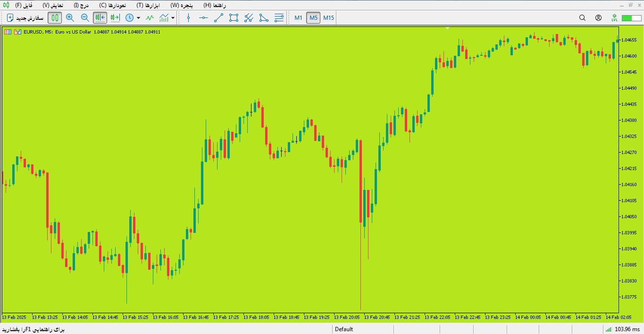Viewport: 644px width, 334px height.
Task: Select the trendline drawing tool
Action: point(218,18)
